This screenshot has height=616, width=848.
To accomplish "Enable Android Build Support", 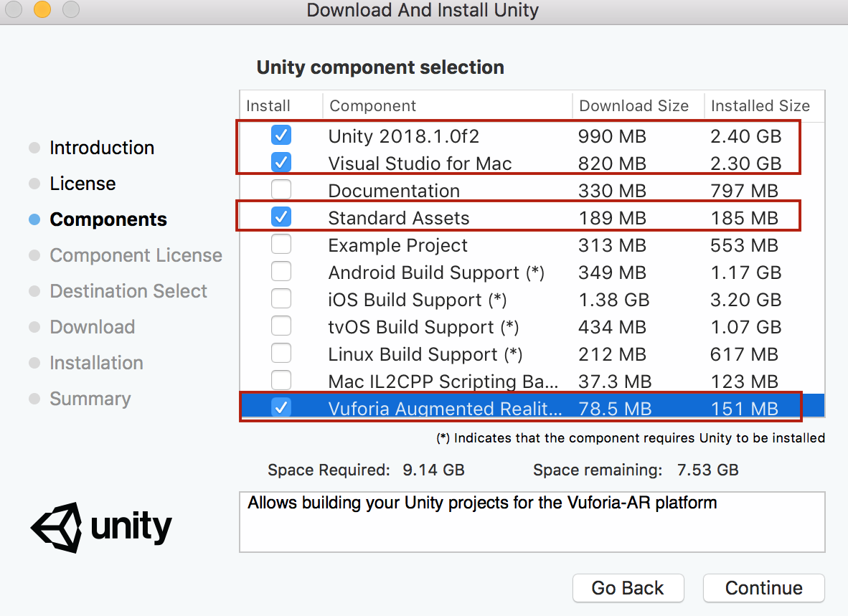I will tap(281, 271).
